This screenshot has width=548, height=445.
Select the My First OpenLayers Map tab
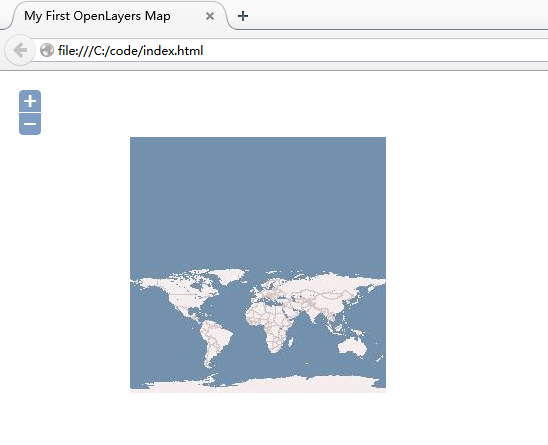coord(97,16)
